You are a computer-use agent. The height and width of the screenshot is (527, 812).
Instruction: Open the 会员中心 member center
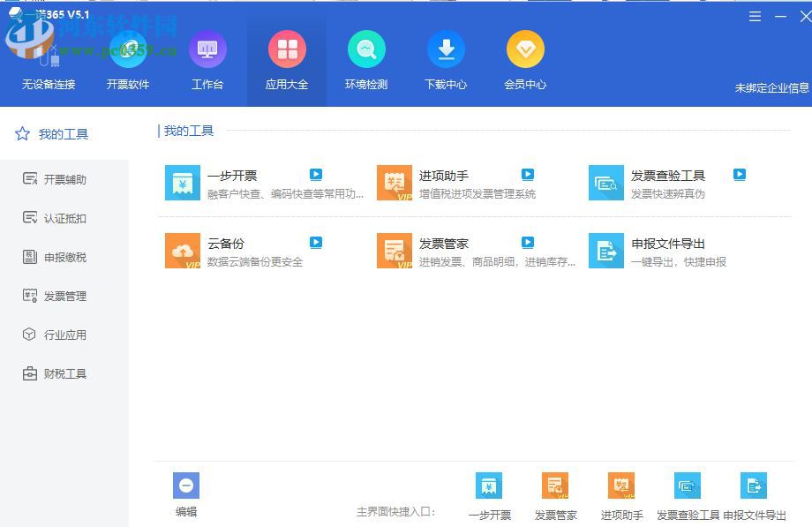point(525,57)
